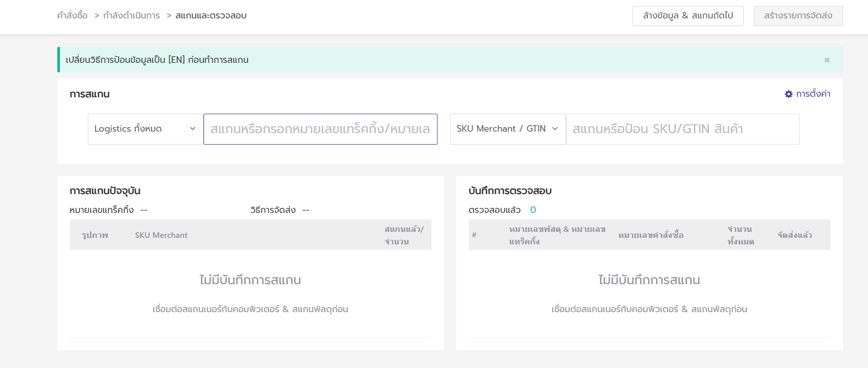
Task: Go to คำสั่งซื้อ in the breadcrumb
Action: (72, 16)
